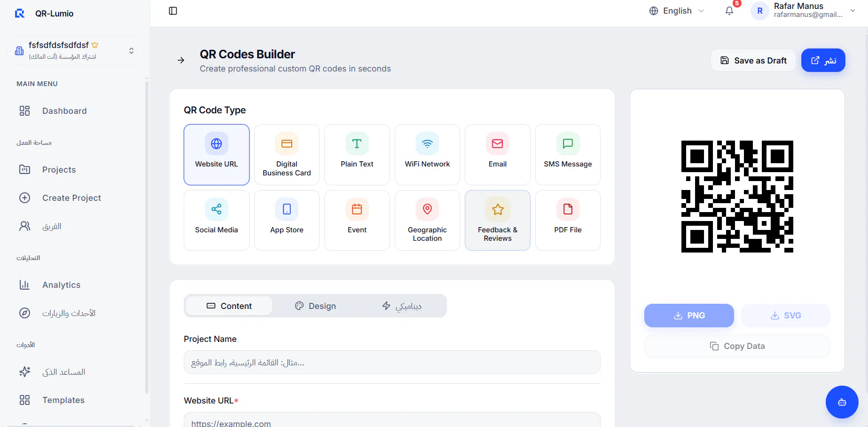Open Analytics in the sidebar

pyautogui.click(x=74, y=285)
